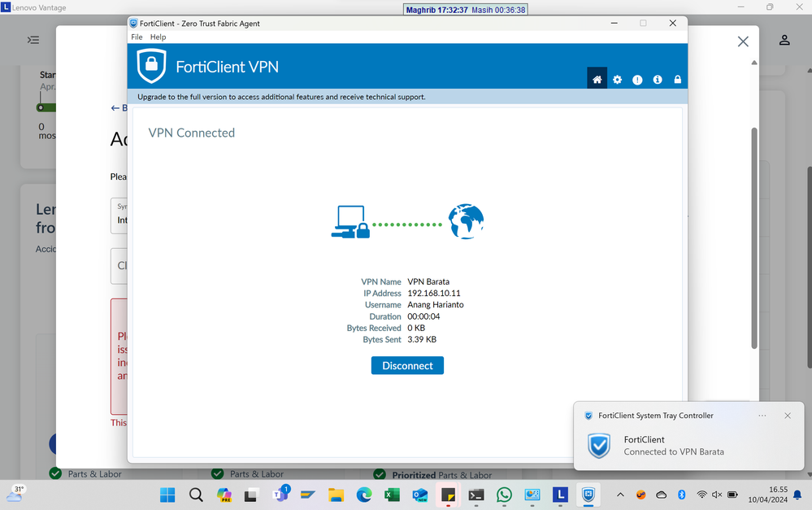Image resolution: width=812 pixels, height=510 pixels.
Task: Open Microsoft Teams from the taskbar
Action: pos(280,494)
